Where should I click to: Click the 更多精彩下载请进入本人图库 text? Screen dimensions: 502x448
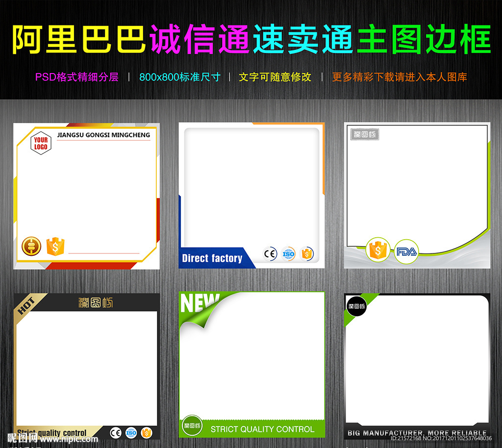(399, 77)
